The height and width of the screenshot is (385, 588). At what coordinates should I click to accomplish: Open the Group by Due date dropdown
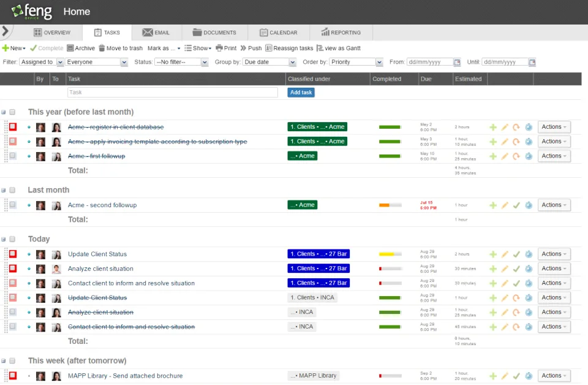269,62
